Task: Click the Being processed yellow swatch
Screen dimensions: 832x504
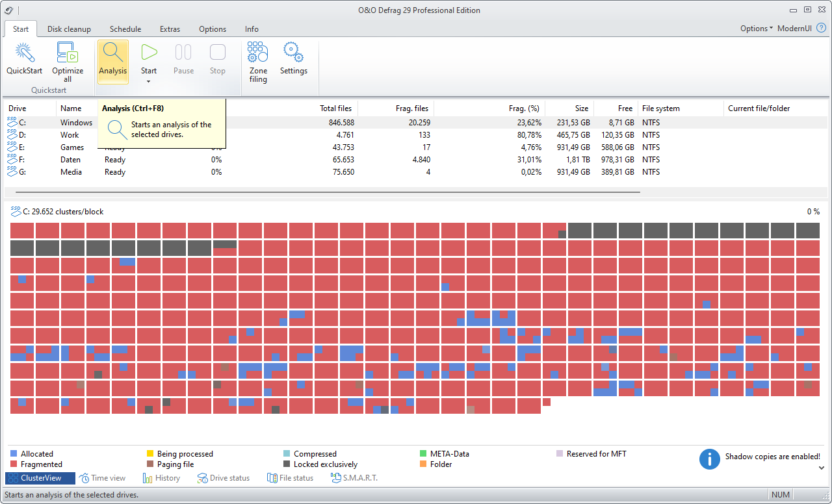Action: [150, 454]
